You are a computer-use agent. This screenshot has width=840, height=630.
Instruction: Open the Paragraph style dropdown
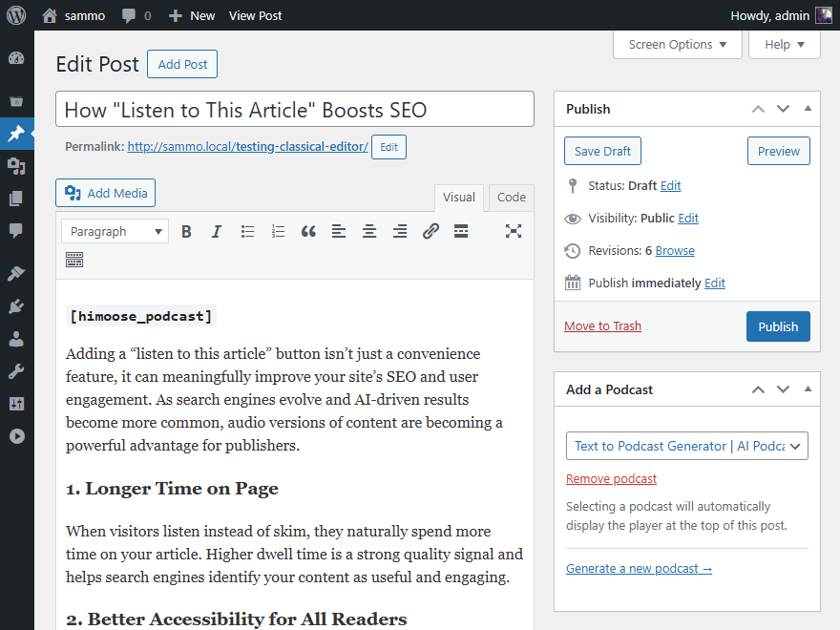pyautogui.click(x=114, y=231)
